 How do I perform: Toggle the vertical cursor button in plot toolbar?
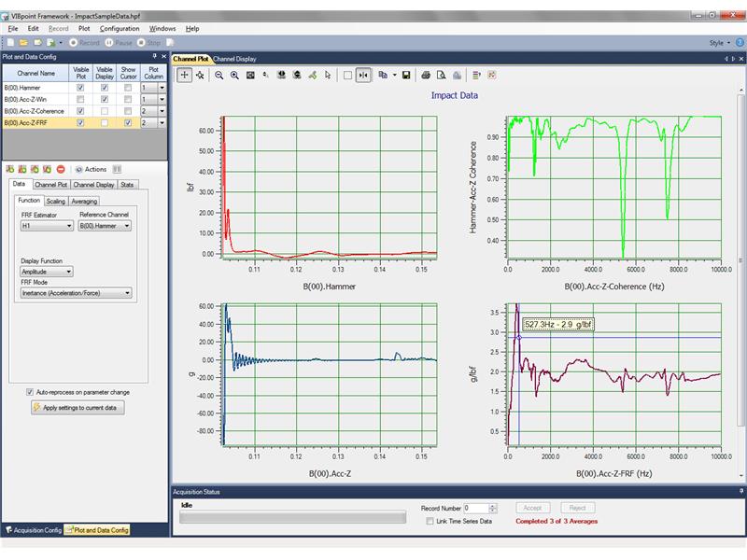click(363, 75)
